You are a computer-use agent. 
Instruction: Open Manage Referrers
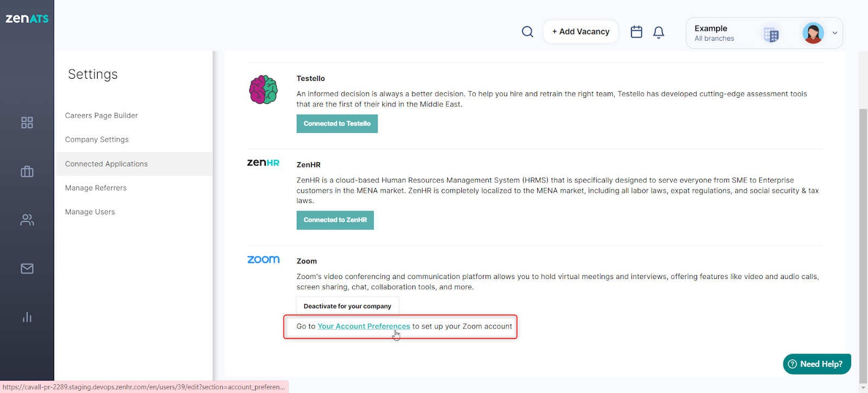pyautogui.click(x=95, y=188)
